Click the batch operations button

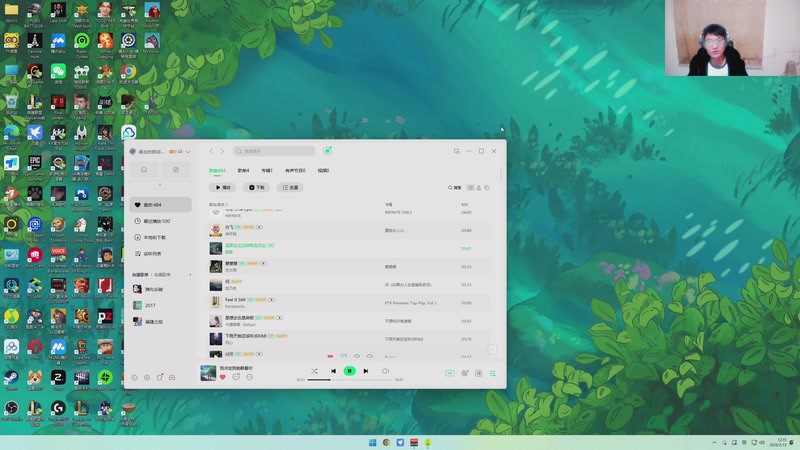pos(290,187)
